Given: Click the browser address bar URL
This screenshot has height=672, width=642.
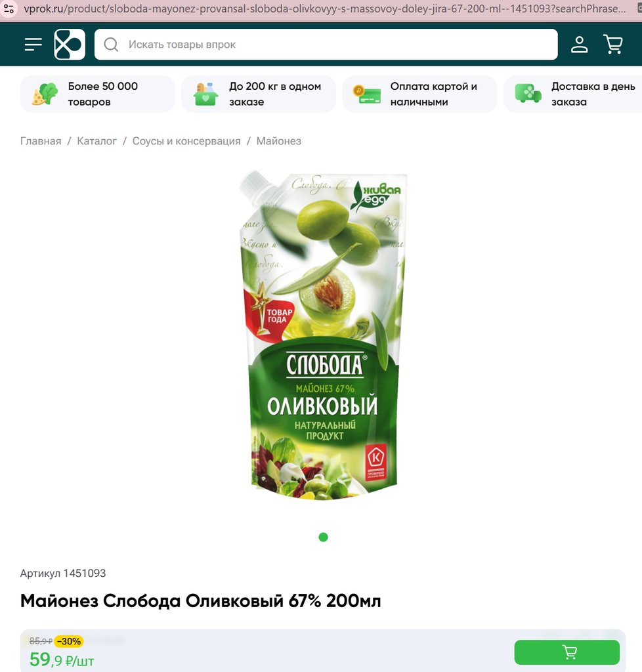Looking at the screenshot, I should pos(324,9).
